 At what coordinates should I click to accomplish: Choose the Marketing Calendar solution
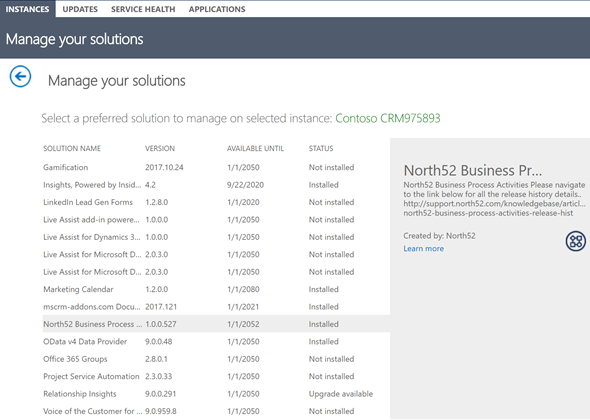pyautogui.click(x=216, y=289)
